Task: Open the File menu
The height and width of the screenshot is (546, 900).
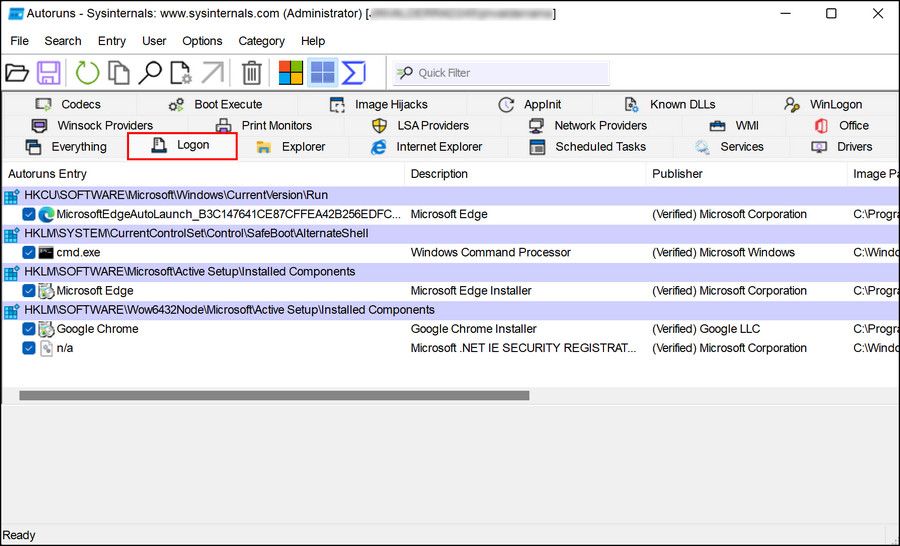Action: [19, 41]
